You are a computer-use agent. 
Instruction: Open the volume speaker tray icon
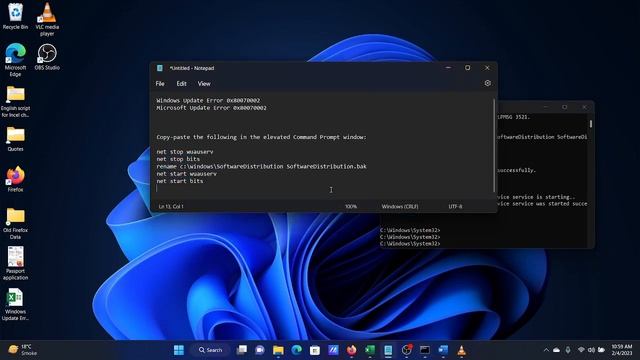pyautogui.click(x=591, y=350)
